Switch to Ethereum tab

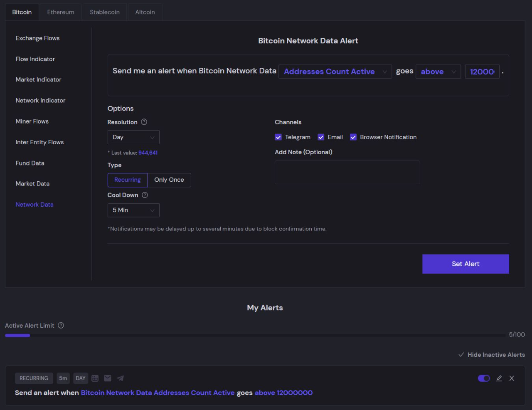pyautogui.click(x=61, y=12)
